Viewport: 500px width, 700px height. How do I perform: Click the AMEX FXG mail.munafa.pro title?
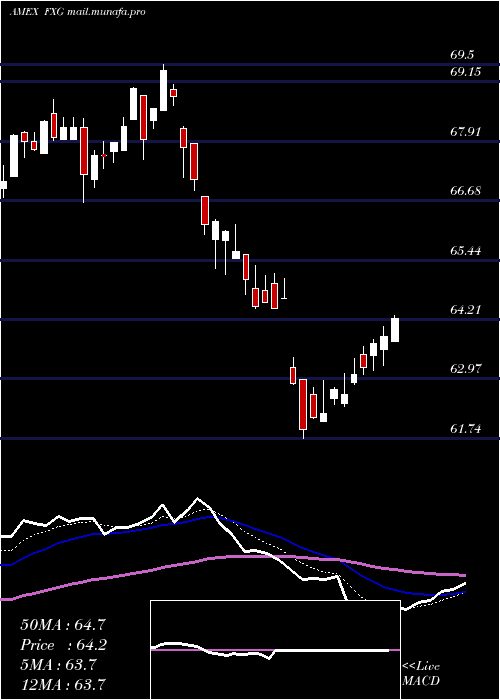click(x=77, y=12)
